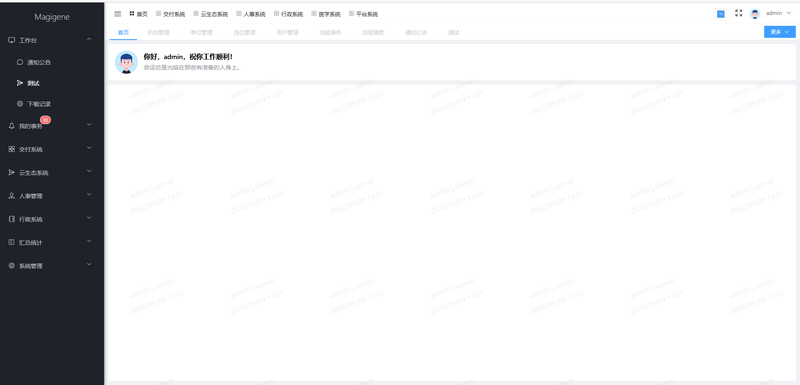Click the 系统管理 gear icon in sidebar
The image size is (800, 385).
click(12, 266)
